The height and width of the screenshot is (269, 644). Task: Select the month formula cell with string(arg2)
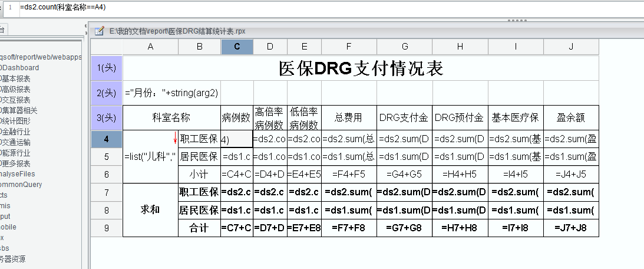171,93
